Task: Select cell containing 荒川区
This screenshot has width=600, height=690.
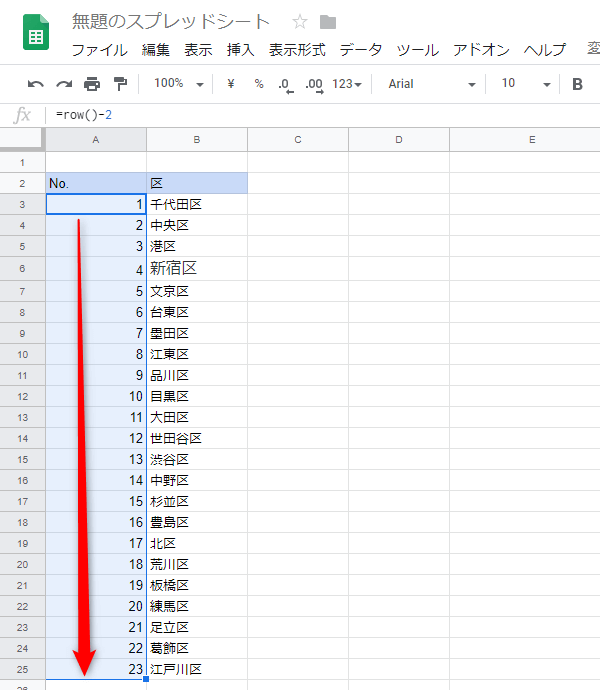Action: [197, 564]
